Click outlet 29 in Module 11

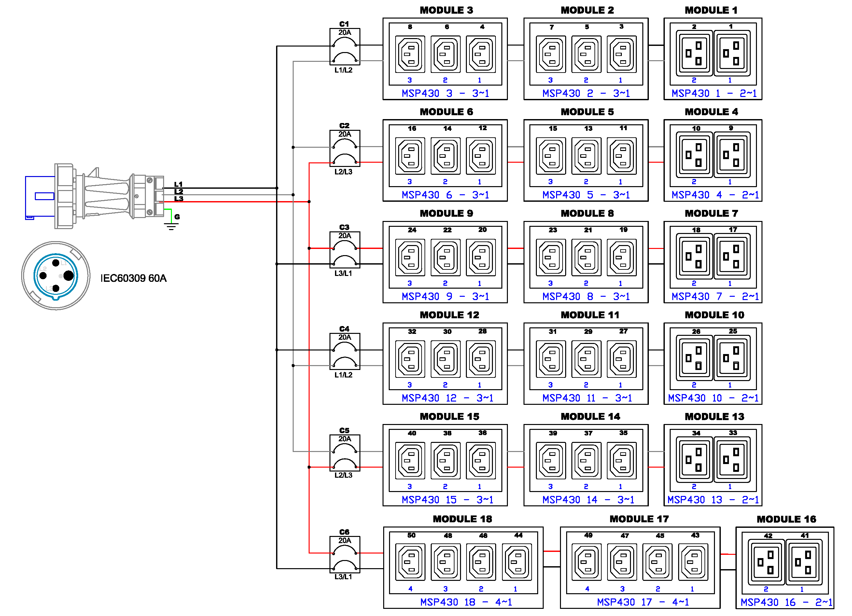(586, 359)
